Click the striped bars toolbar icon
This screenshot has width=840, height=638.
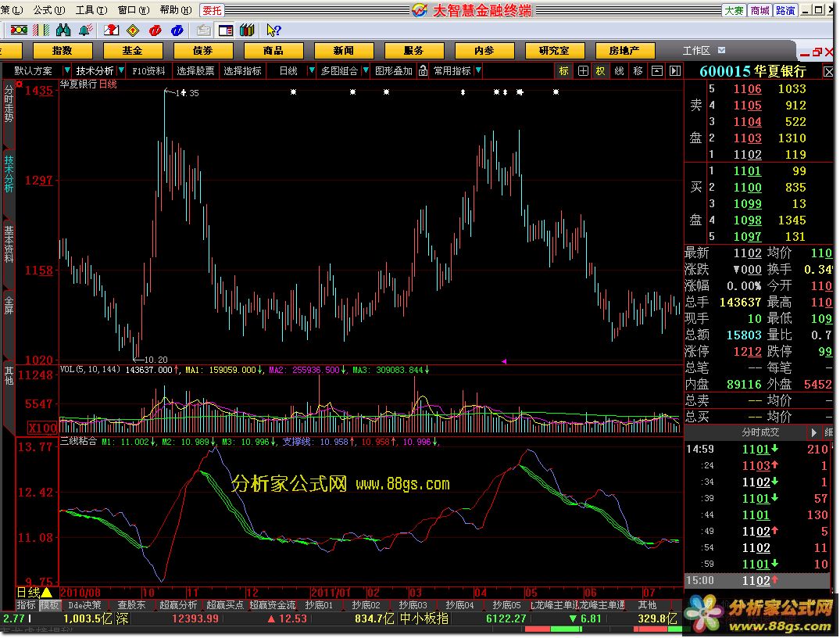click(41, 30)
